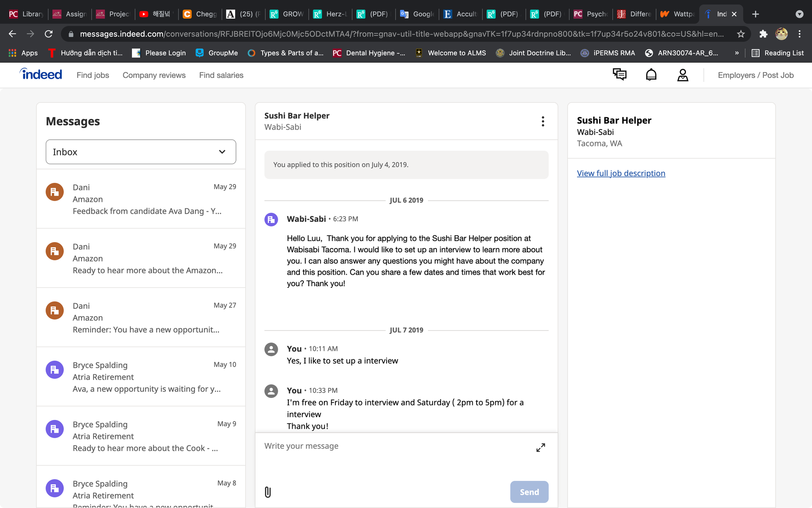Viewport: 812px width, 508px height.
Task: Open the Please Login bookmark
Action: (159, 53)
